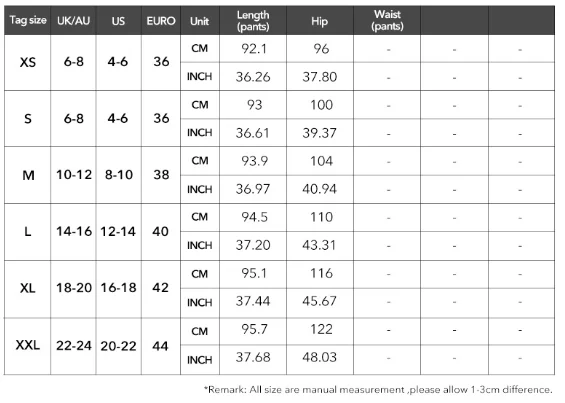Click the EURO column header
This screenshot has width=565, height=403.
click(161, 20)
